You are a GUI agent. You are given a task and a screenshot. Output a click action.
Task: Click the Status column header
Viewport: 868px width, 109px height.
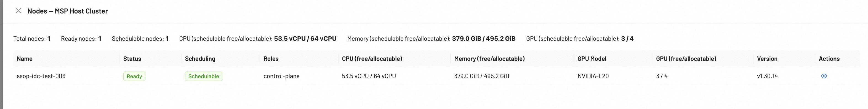point(132,59)
